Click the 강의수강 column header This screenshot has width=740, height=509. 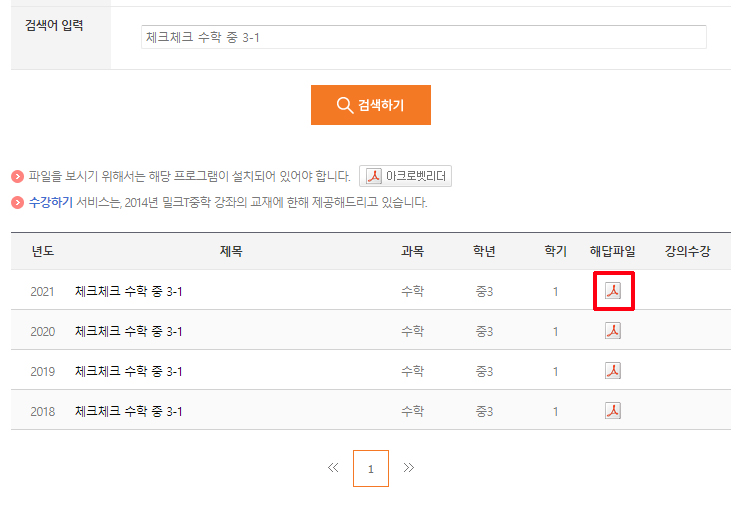pos(687,251)
